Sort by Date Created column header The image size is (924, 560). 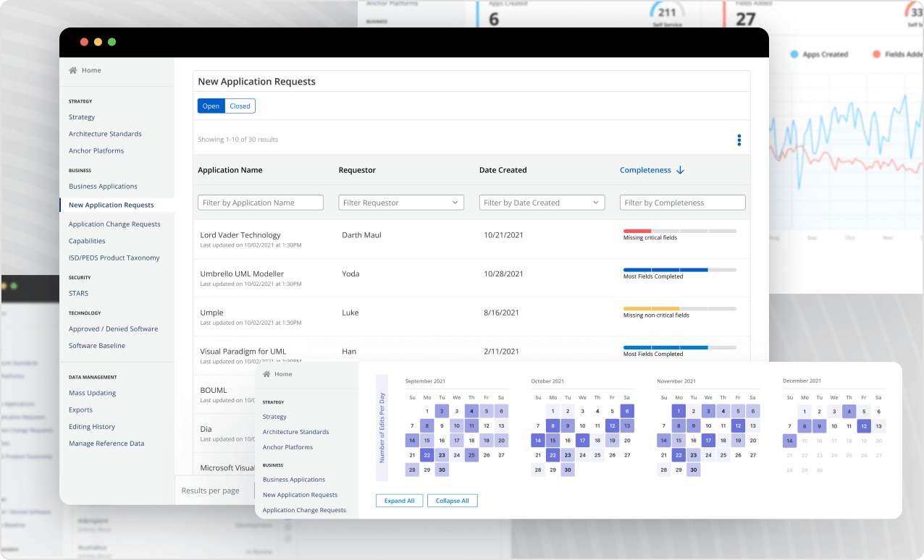(503, 170)
